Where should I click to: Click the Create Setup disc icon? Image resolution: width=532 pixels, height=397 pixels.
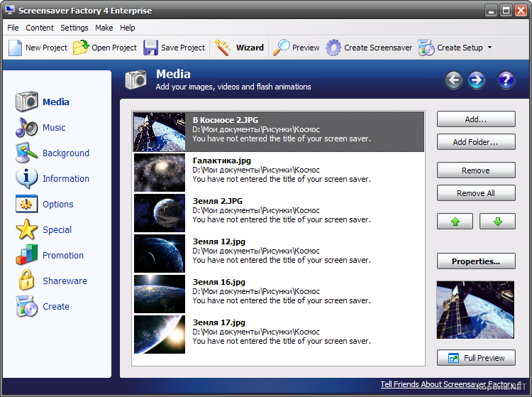[x=426, y=48]
